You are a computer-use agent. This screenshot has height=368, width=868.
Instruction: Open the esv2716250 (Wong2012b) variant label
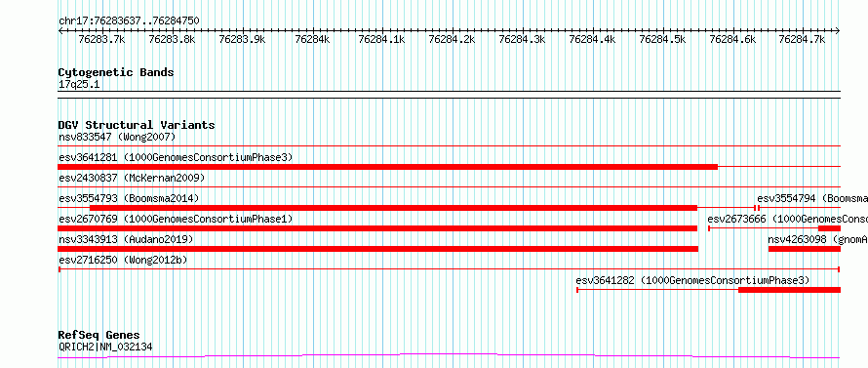click(123, 260)
